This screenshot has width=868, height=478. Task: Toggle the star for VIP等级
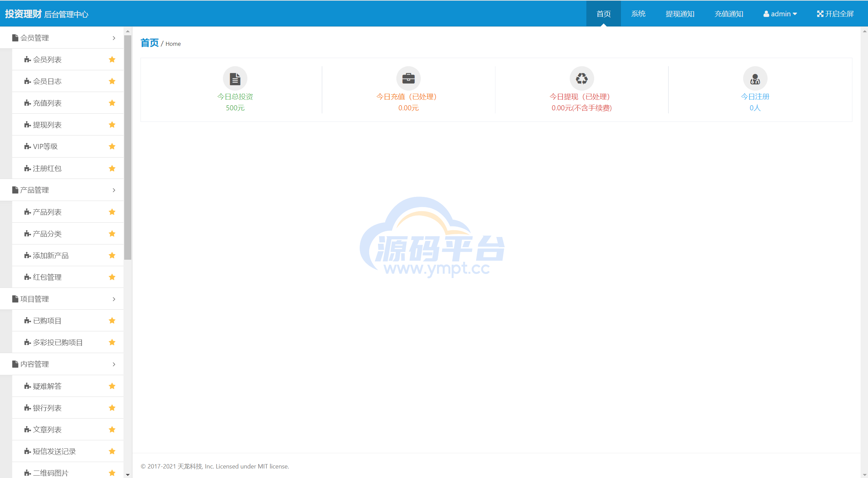coord(112,146)
